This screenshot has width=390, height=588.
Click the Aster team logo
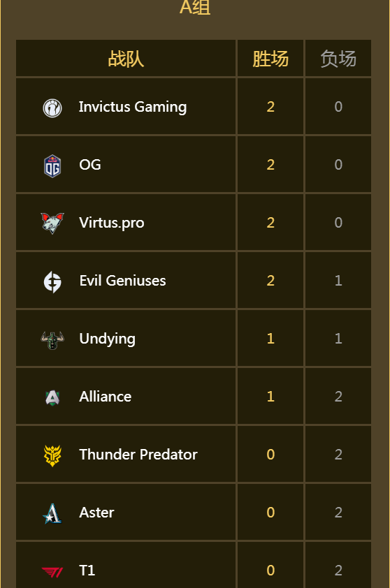pyautogui.click(x=52, y=513)
